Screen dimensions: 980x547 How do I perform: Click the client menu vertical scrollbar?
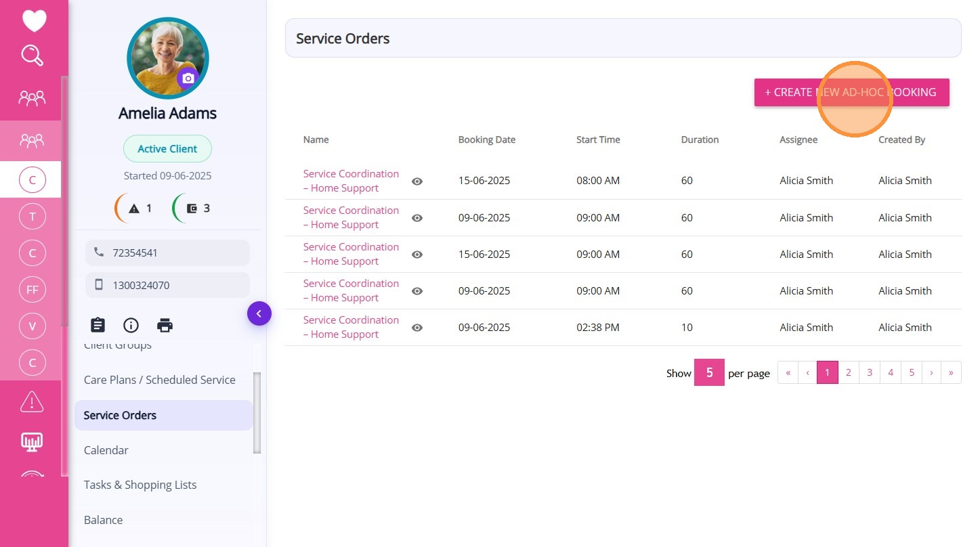(257, 412)
